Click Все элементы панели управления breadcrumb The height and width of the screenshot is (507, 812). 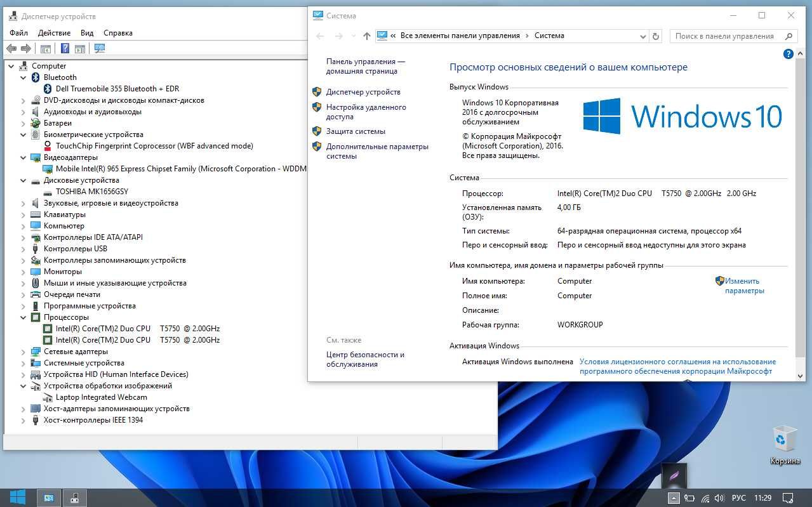pyautogui.click(x=460, y=36)
